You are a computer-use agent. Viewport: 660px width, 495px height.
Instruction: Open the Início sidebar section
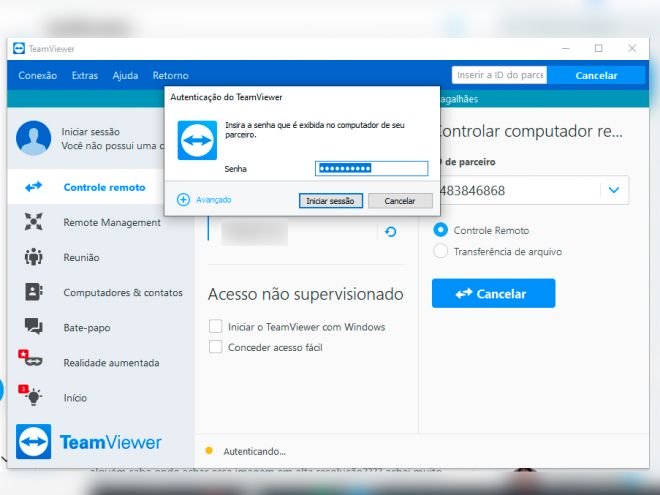pyautogui.click(x=101, y=397)
